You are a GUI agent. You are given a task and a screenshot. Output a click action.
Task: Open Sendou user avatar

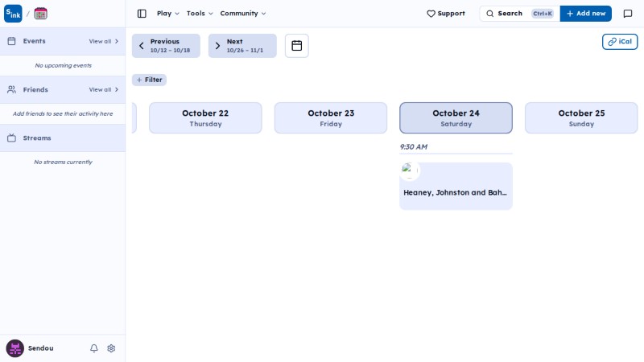(x=14, y=348)
